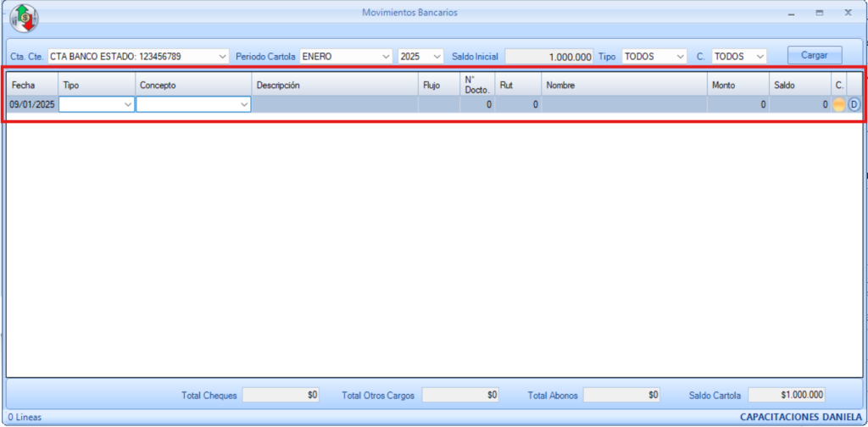Click the orange circle status indicator in row
This screenshot has height=427, width=868.
[x=838, y=105]
